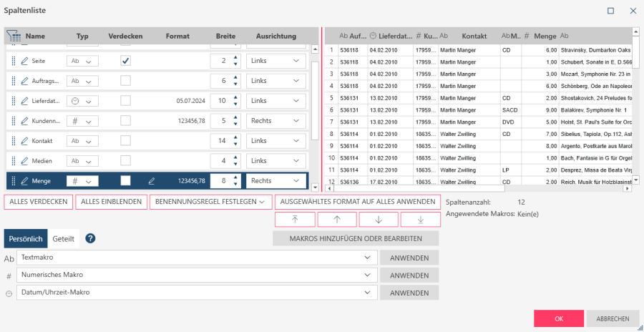Increase the Breite value for Kontakt
The height and width of the screenshot is (332, 644).
pos(237,137)
